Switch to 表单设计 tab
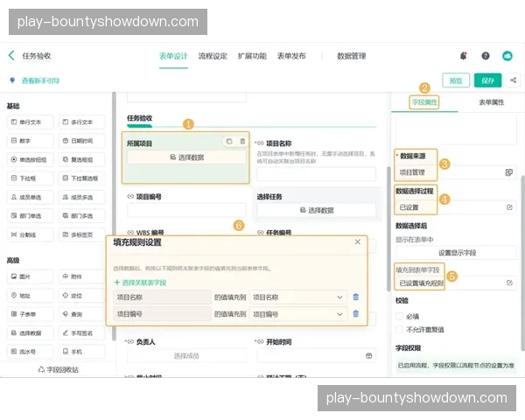The width and height of the screenshot is (525, 420). tap(173, 56)
